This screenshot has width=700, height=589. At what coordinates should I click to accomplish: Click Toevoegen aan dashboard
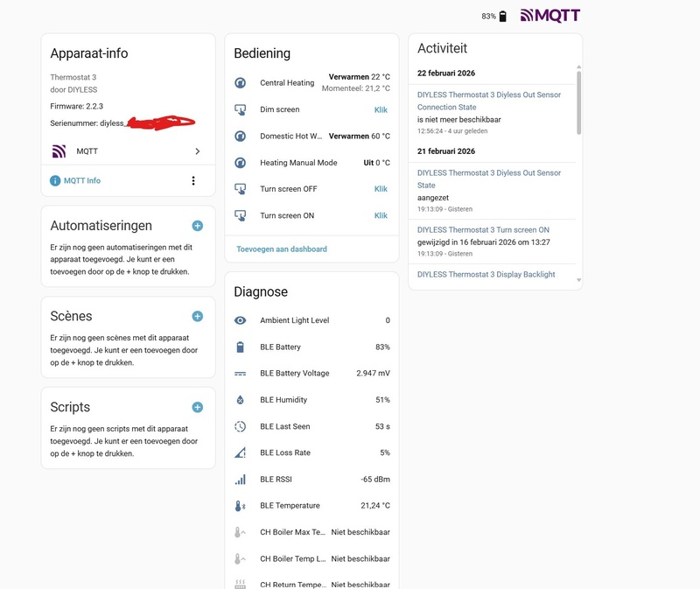(282, 249)
